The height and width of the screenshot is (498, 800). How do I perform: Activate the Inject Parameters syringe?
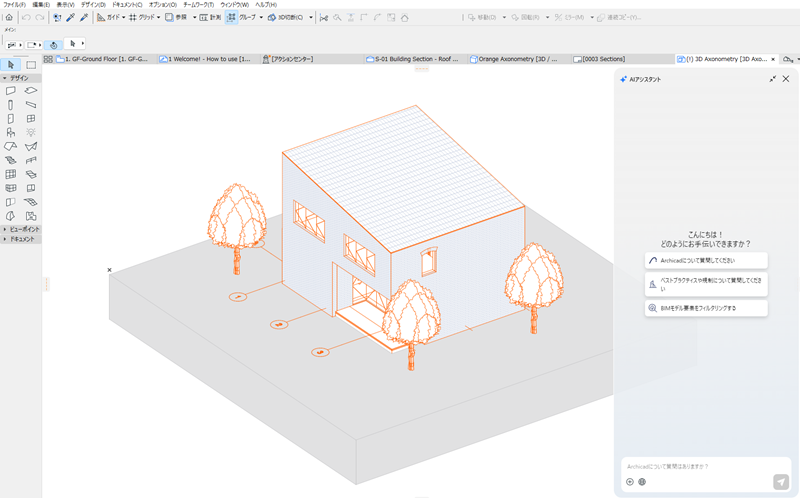(x=84, y=17)
